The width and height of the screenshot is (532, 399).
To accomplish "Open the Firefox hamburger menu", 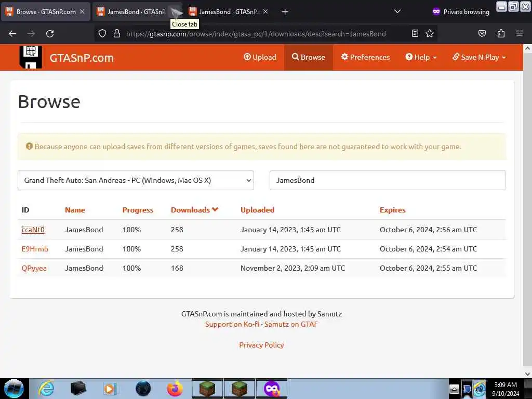I will tap(520, 33).
